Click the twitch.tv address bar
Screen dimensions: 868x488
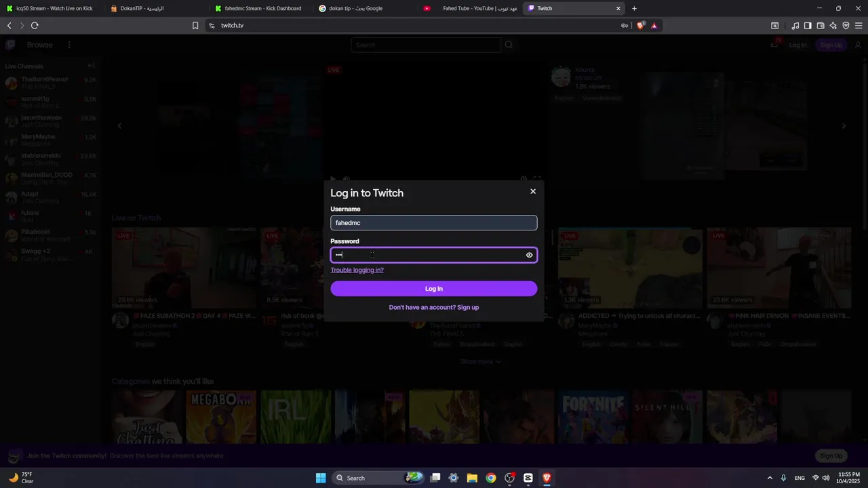pyautogui.click(x=414, y=26)
